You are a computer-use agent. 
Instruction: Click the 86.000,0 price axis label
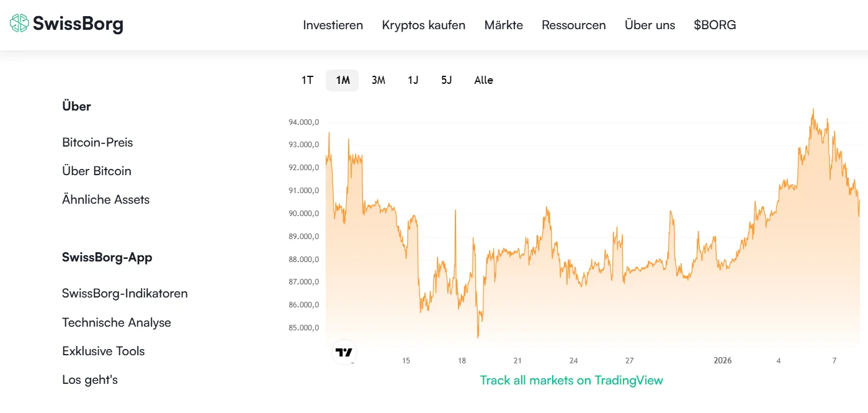[x=304, y=305]
